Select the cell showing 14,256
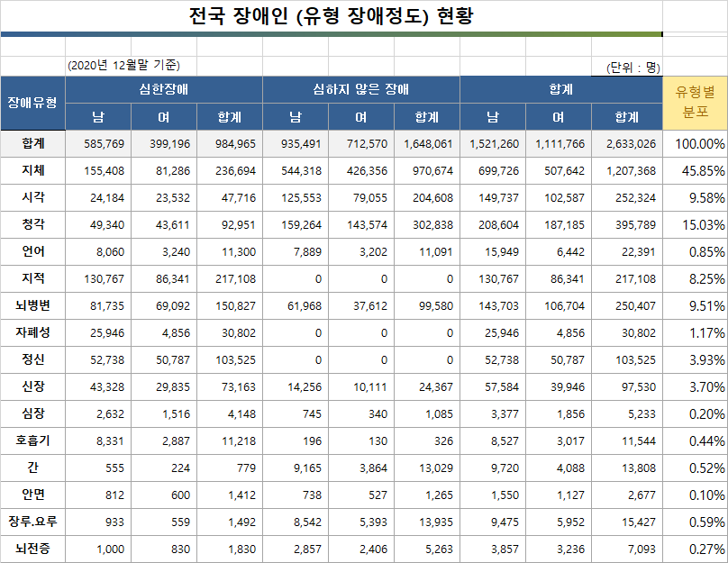The height and width of the screenshot is (563, 728). 296,386
